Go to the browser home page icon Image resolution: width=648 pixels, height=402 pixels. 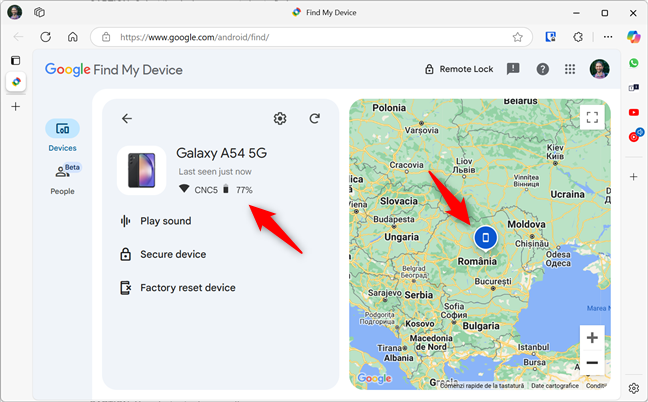pyautogui.click(x=73, y=37)
